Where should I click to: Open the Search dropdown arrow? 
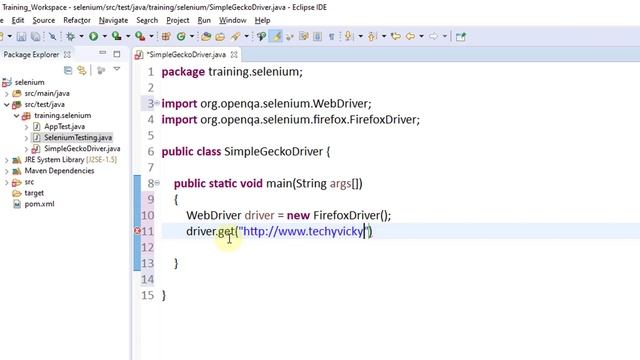click(246, 37)
